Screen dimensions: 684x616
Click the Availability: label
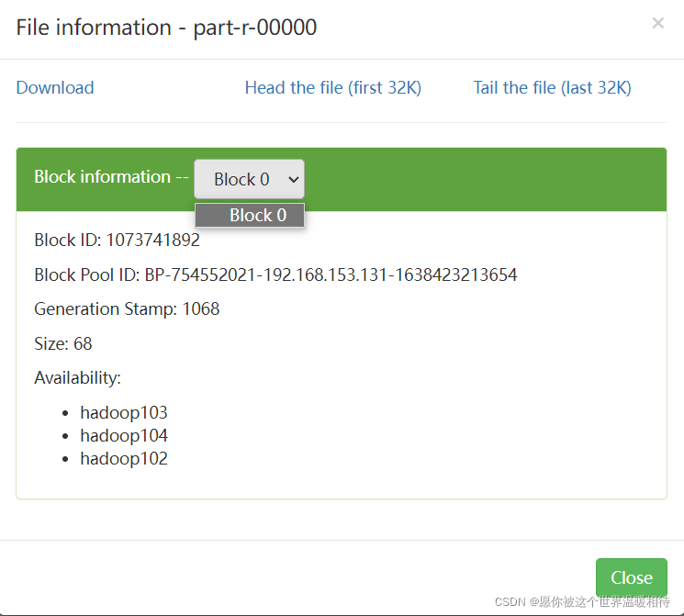(78, 378)
